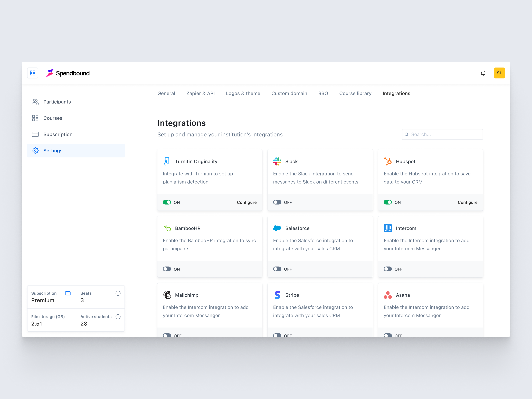Turn off the Hubspot toggle

pos(388,202)
